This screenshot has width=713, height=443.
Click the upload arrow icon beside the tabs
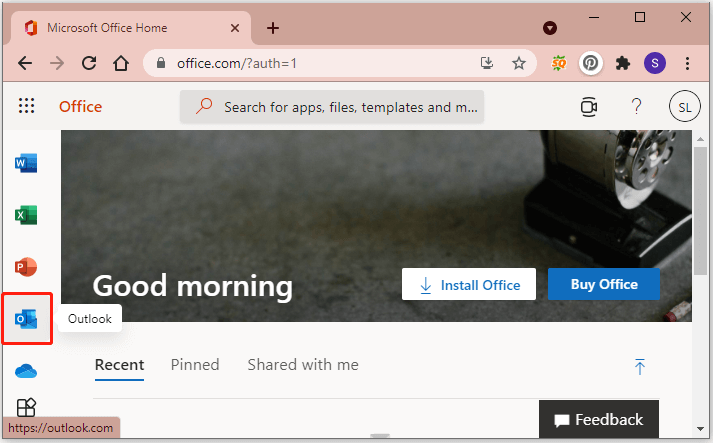point(640,367)
